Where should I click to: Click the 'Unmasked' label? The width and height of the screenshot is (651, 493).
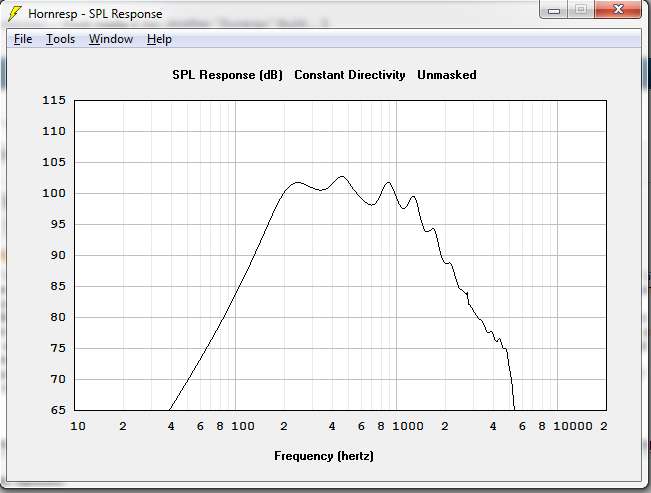[x=447, y=75]
